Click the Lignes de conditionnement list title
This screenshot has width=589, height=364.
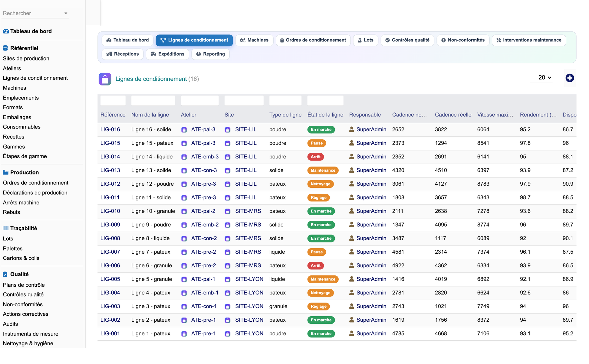point(151,79)
